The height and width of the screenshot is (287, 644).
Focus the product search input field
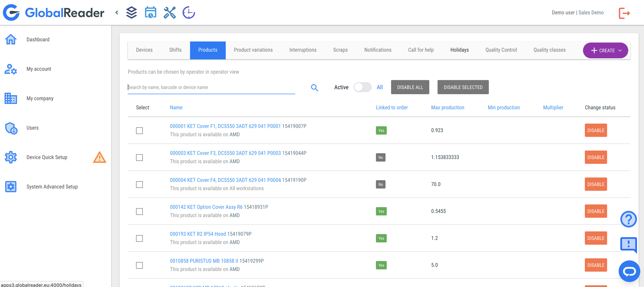211,88
